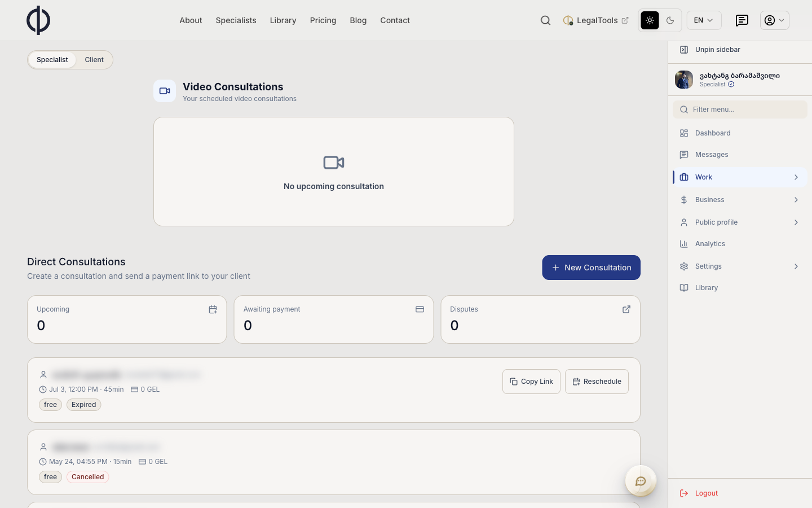812x508 pixels.
Task: Click the Logout link
Action: [707, 493]
